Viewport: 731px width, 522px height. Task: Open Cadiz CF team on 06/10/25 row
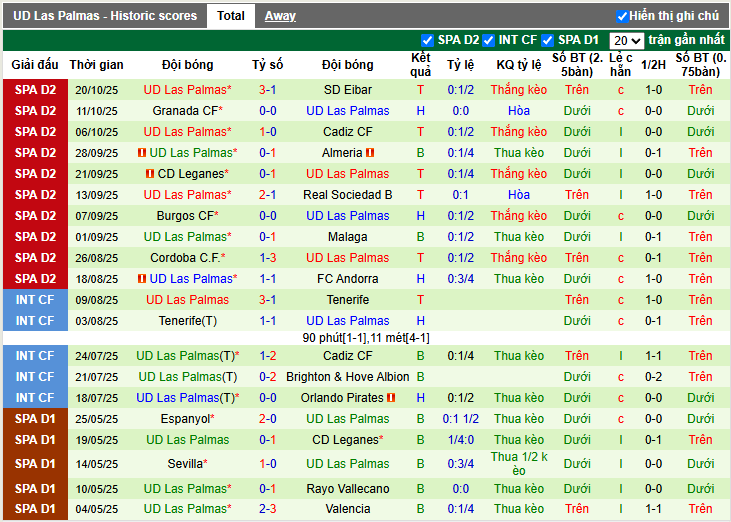[x=348, y=132]
